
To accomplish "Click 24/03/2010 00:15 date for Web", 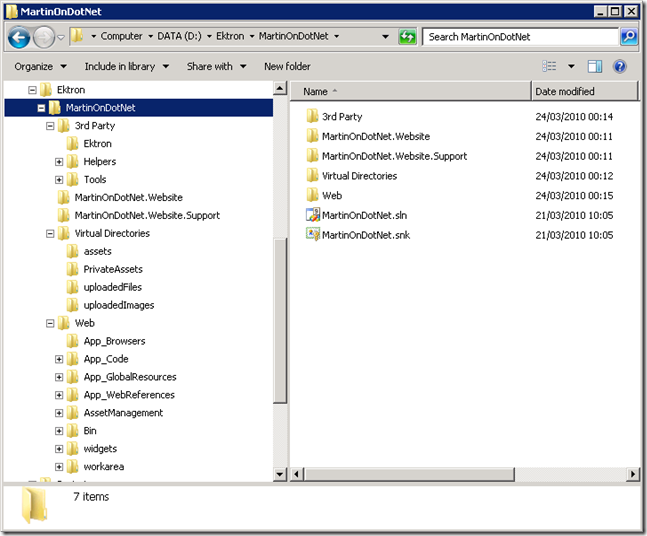I will (x=574, y=196).
